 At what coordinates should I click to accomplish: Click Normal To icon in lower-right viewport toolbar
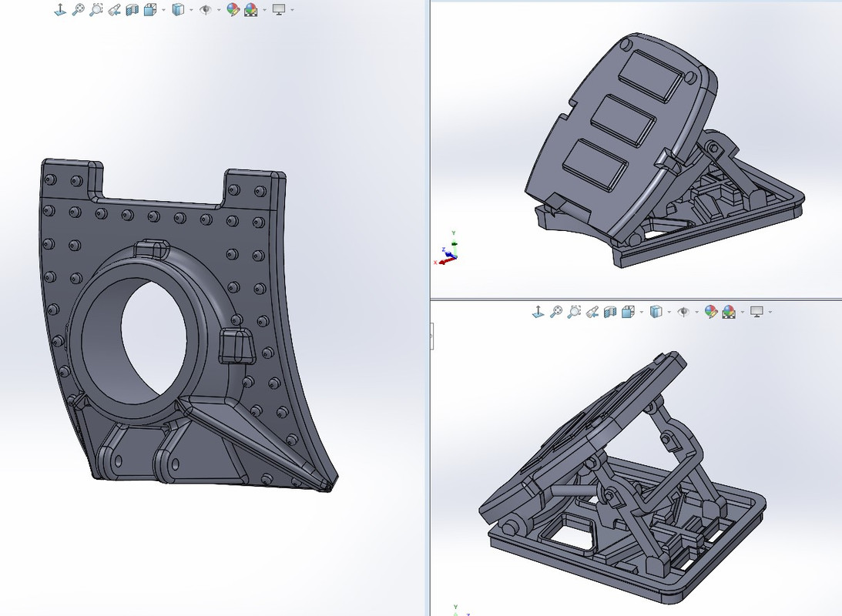tap(538, 312)
